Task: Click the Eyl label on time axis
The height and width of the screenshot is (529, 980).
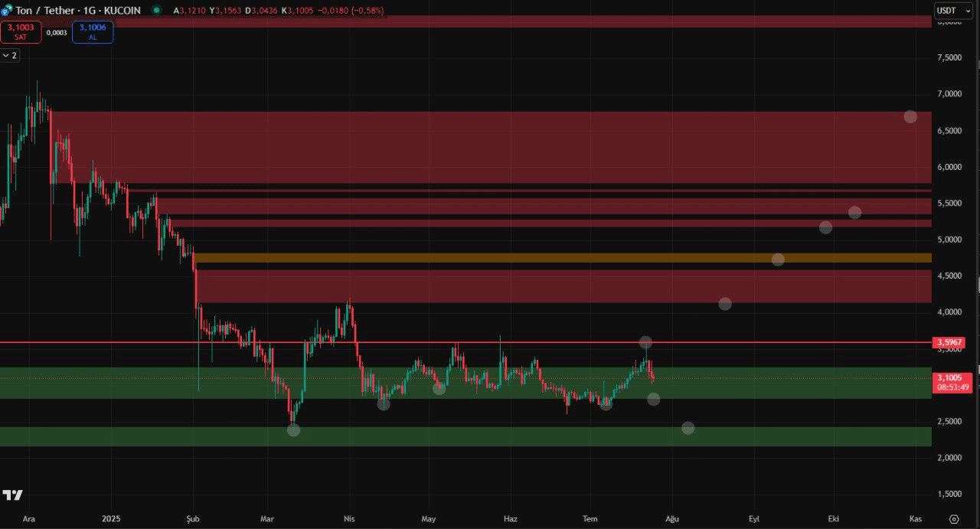Action: pos(753,519)
